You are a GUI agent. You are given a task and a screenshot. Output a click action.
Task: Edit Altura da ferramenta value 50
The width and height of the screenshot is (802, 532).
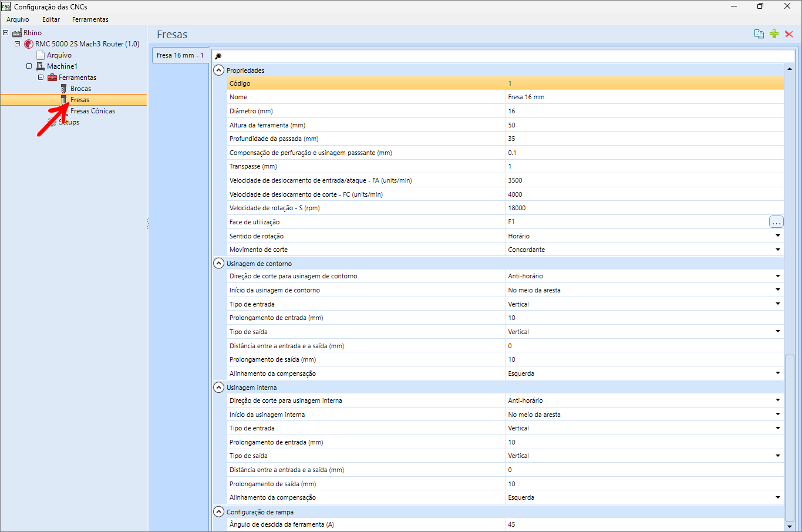[645, 125]
